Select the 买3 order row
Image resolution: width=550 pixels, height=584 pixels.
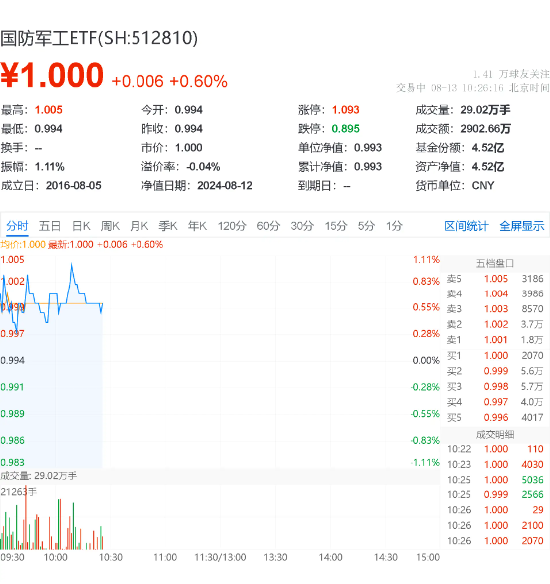click(495, 387)
